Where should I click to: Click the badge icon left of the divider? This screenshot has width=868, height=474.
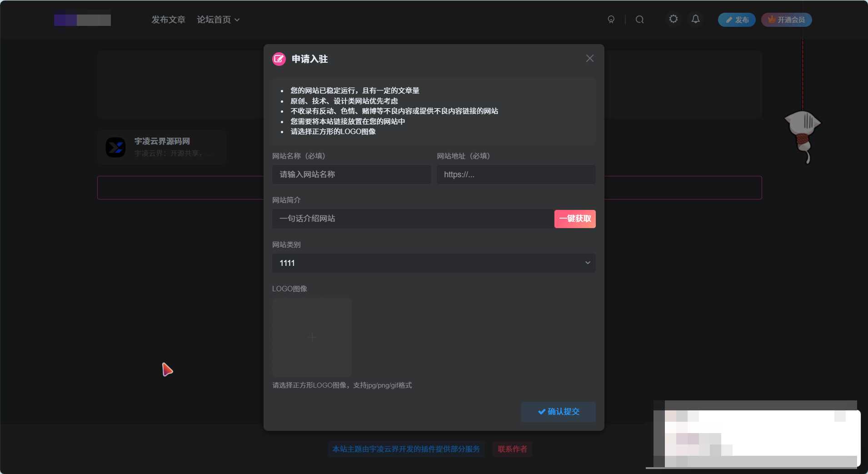click(x=611, y=20)
